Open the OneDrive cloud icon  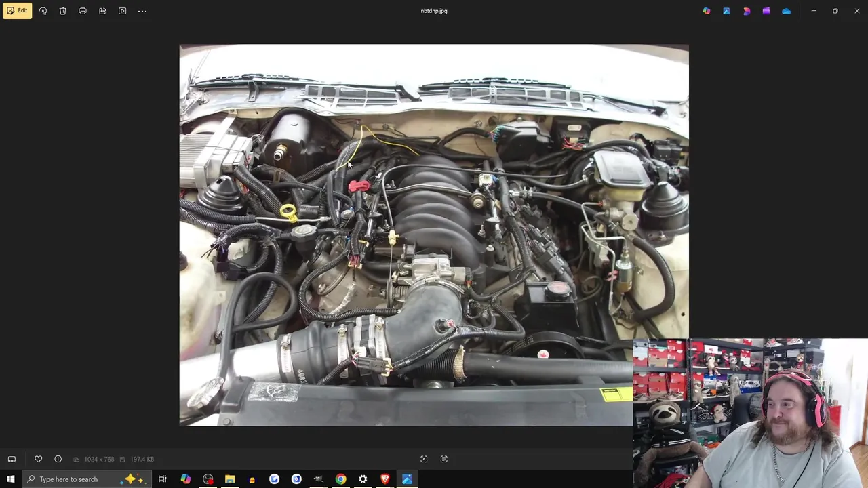[786, 11]
